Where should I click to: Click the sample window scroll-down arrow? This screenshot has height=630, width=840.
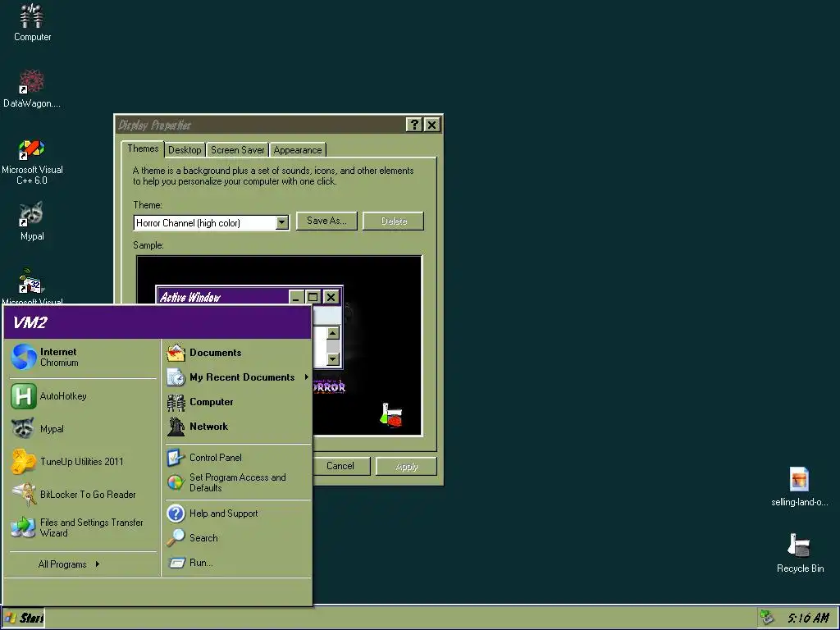click(333, 359)
